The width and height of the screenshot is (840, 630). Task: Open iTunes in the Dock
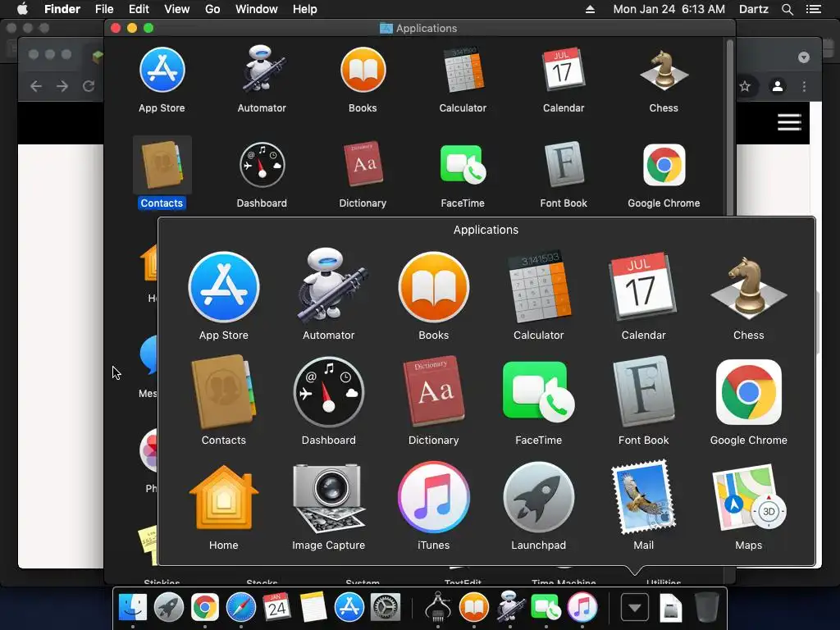[x=582, y=608]
